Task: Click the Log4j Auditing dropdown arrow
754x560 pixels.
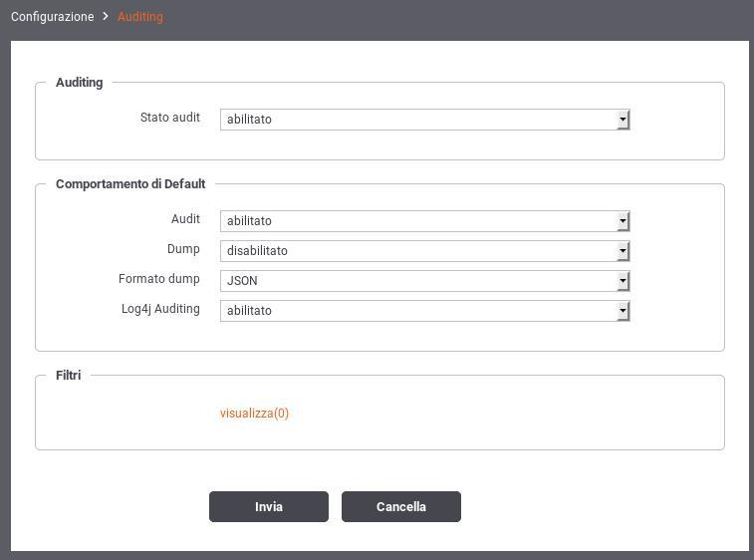Action: pyautogui.click(x=623, y=311)
